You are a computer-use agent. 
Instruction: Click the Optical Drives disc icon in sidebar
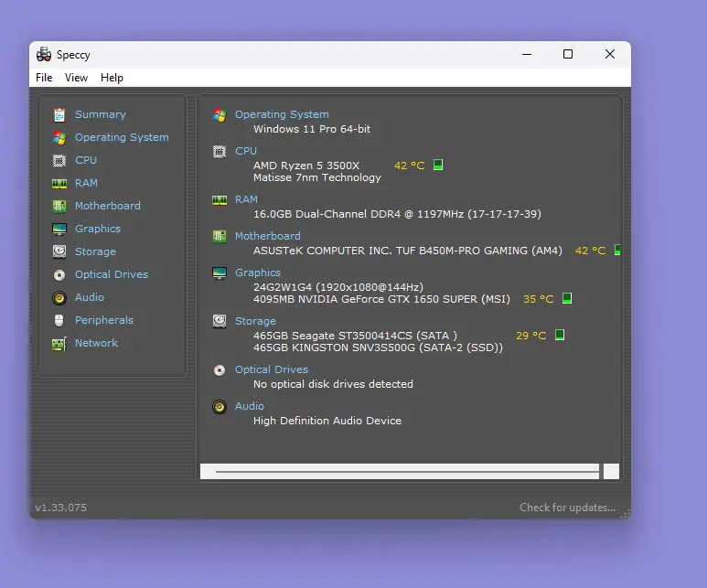pos(59,274)
